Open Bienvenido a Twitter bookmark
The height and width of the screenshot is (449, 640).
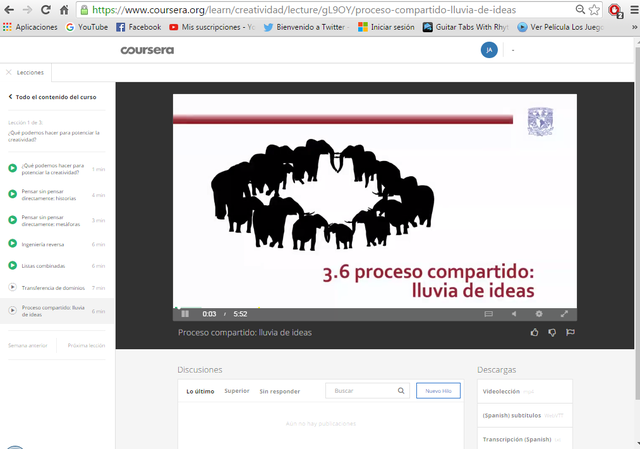(307, 27)
